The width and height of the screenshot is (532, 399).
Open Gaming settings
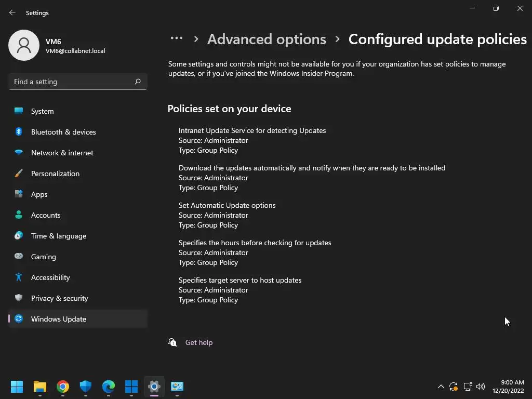(x=44, y=257)
